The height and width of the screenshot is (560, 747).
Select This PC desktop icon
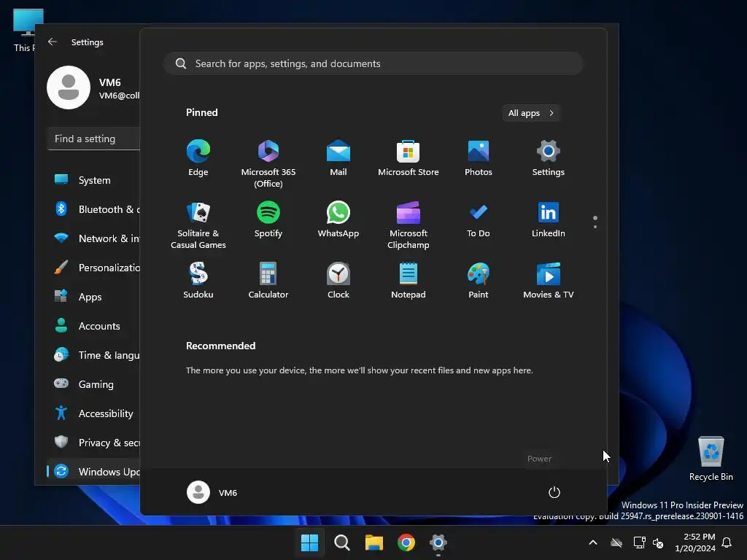click(24, 30)
